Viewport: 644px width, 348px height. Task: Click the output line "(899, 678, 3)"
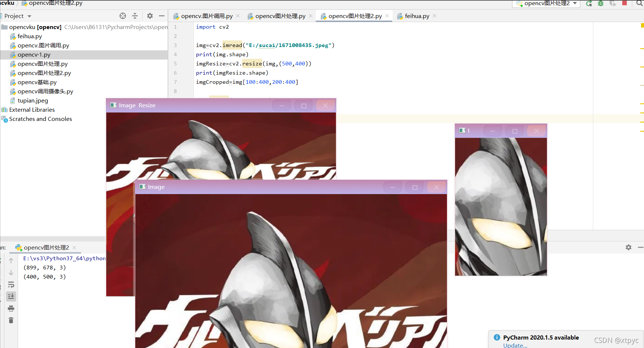click(x=44, y=268)
